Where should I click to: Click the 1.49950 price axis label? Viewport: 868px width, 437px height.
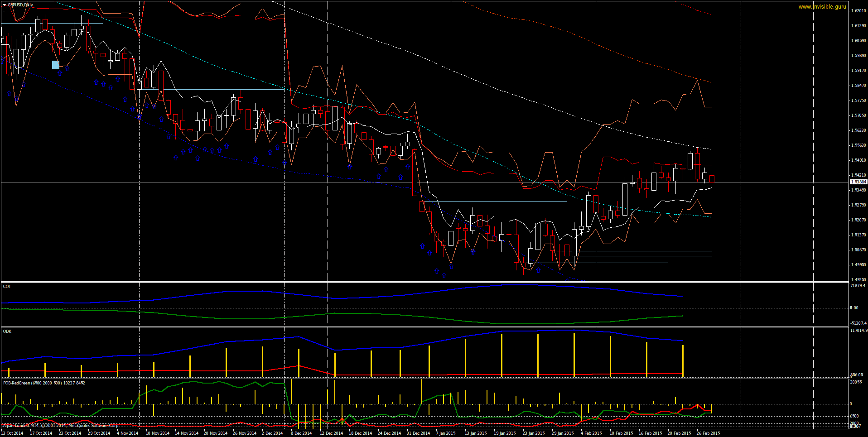click(858, 265)
